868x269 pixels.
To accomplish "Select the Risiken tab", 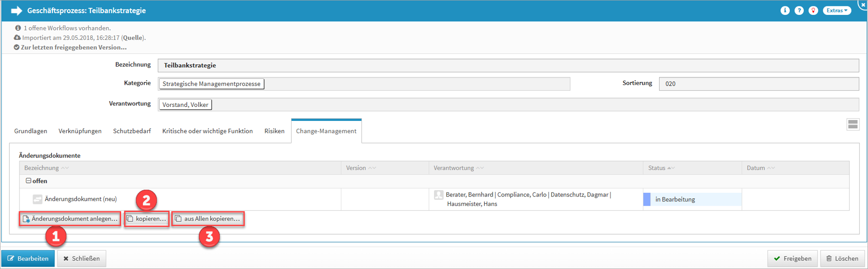I will coord(274,131).
